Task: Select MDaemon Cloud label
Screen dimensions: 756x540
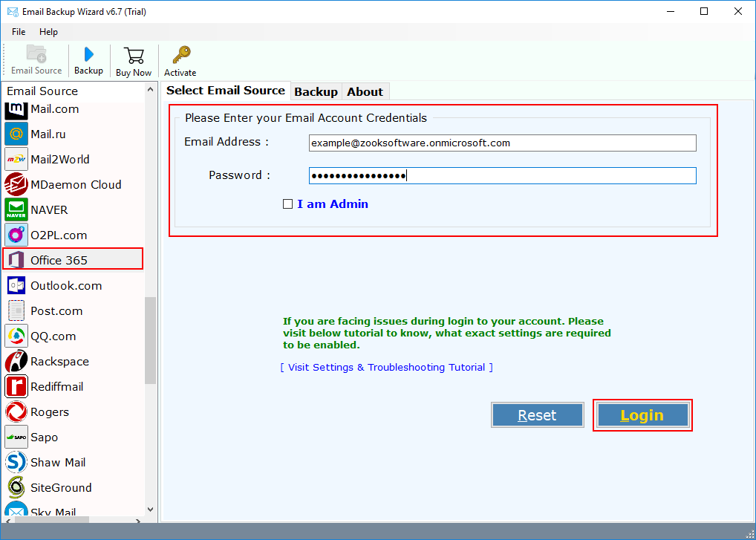Action: [x=76, y=185]
